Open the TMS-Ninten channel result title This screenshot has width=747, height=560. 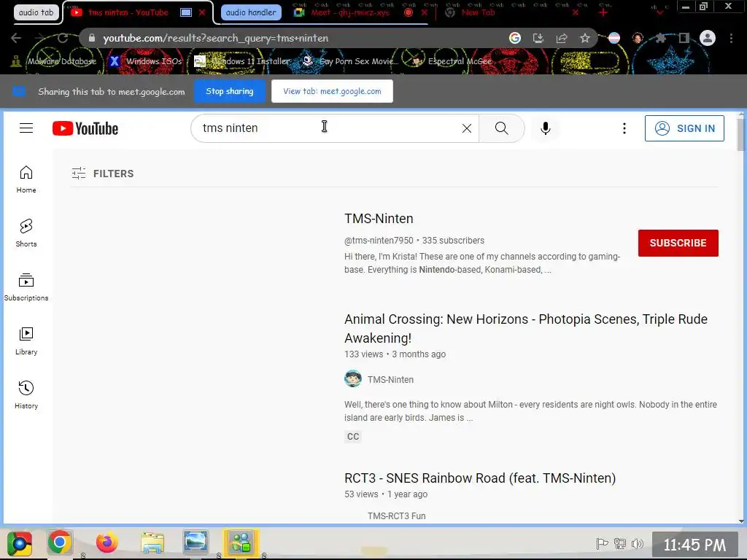pos(379,219)
